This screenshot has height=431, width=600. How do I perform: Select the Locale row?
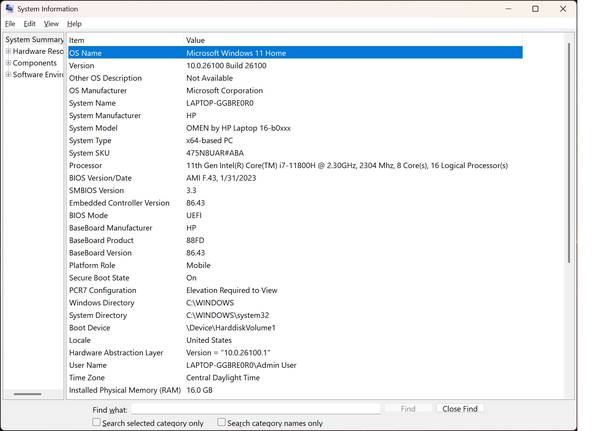(x=295, y=340)
